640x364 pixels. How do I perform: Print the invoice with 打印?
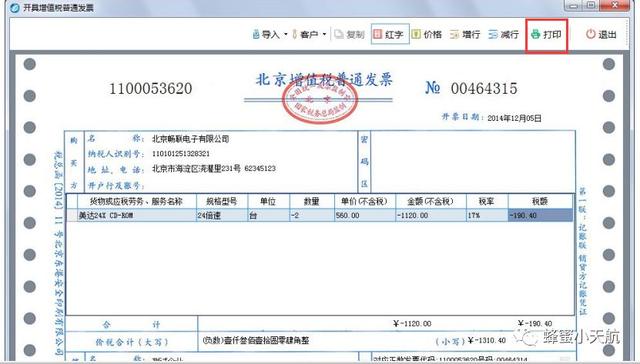(x=546, y=35)
